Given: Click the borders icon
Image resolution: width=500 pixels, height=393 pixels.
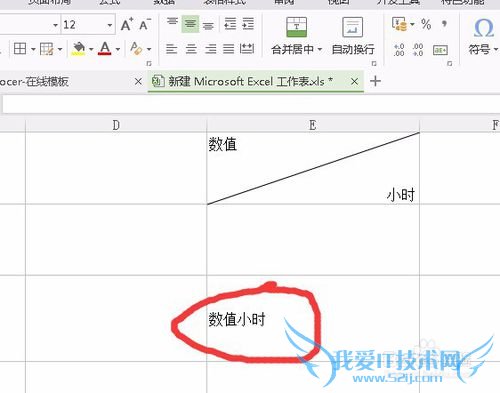Looking at the screenshot, I should tap(20, 49).
